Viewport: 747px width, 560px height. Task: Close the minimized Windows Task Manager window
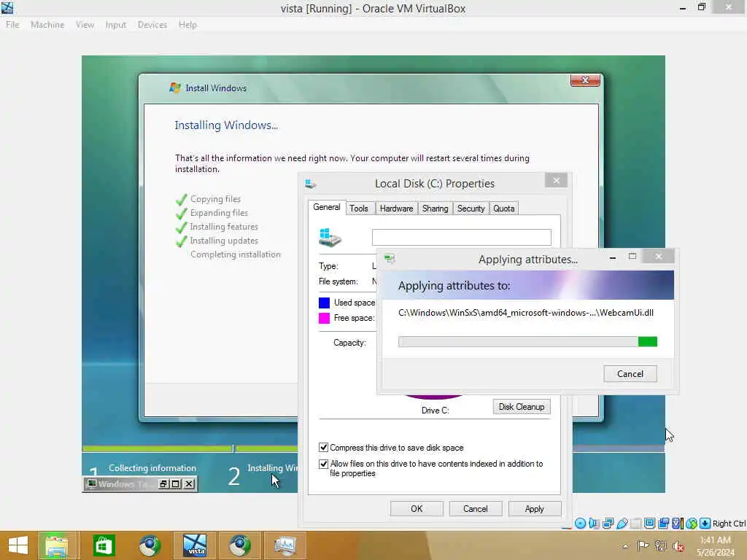(189, 484)
